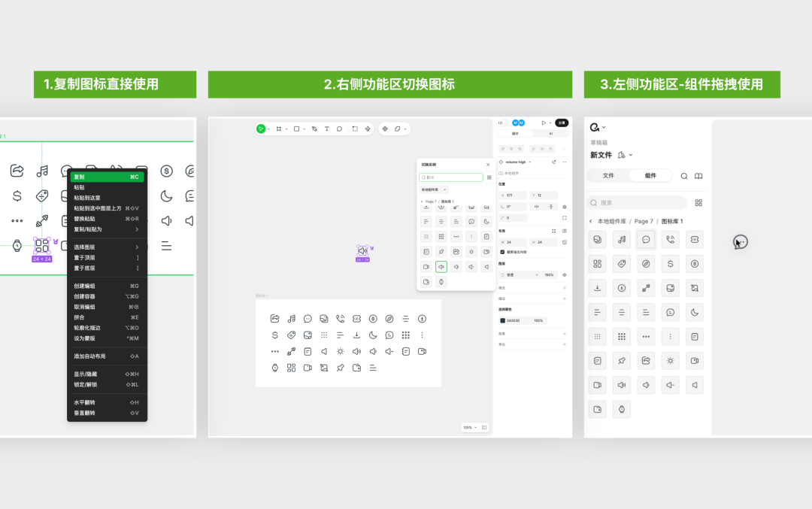Edit the X position field 571

click(513, 195)
